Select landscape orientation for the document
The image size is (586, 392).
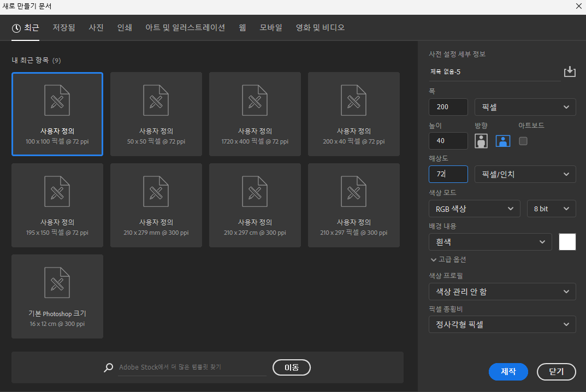(x=503, y=141)
